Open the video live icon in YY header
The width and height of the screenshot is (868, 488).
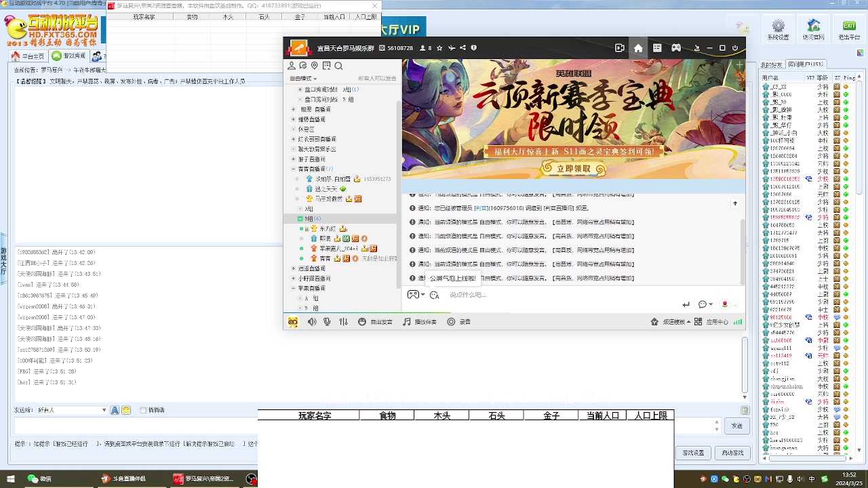[619, 48]
